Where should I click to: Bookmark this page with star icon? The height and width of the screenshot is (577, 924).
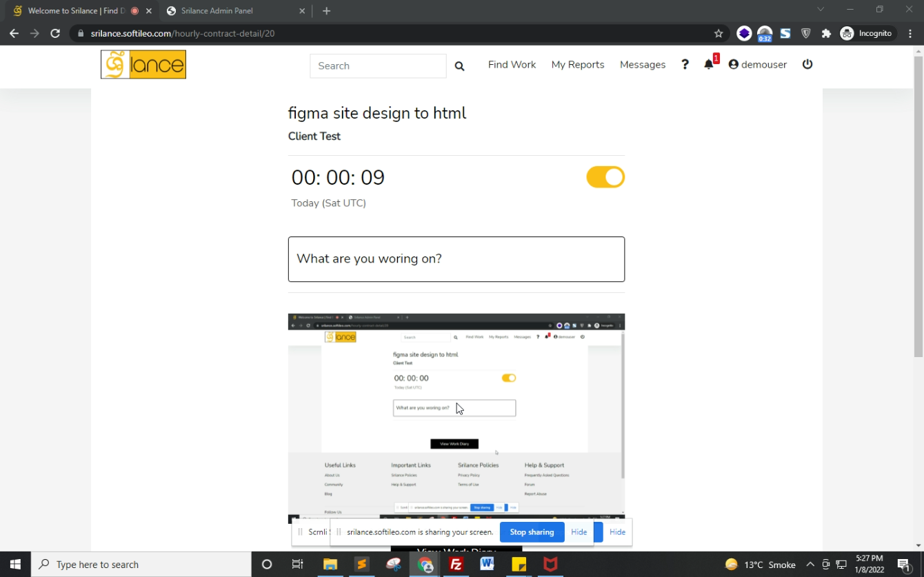coord(719,33)
